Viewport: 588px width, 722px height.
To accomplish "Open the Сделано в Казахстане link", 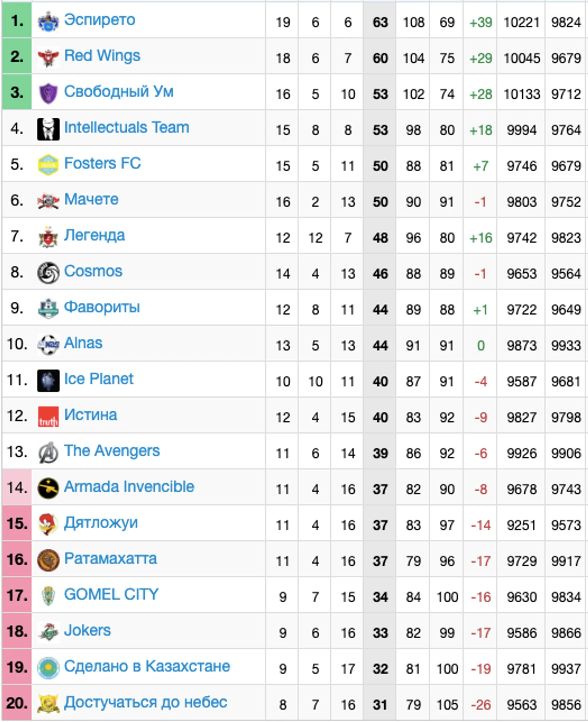I will (x=147, y=666).
